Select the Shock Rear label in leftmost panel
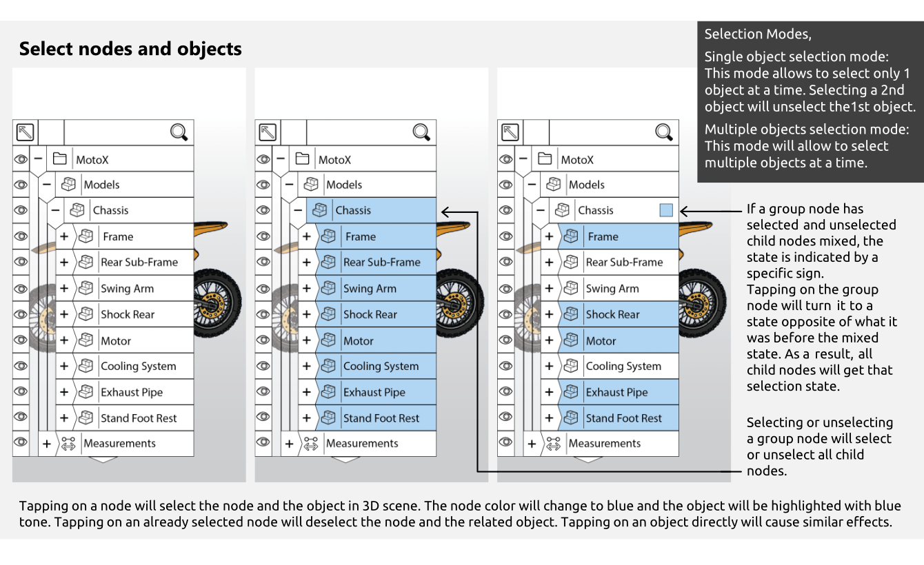 click(128, 315)
